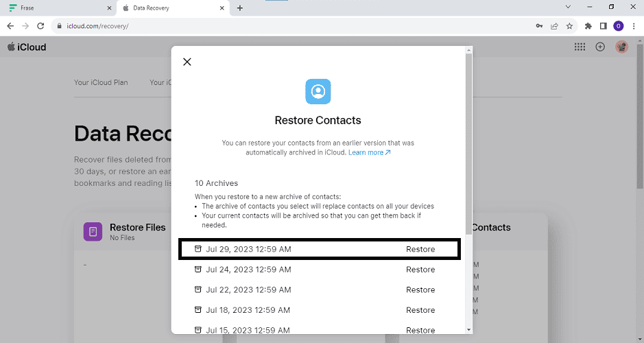Click the share page icon in address bar

(x=554, y=26)
